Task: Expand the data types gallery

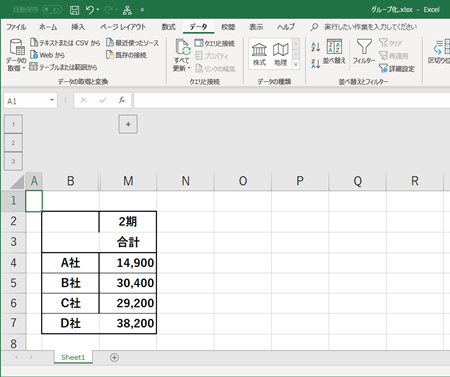Action: pyautogui.click(x=296, y=65)
